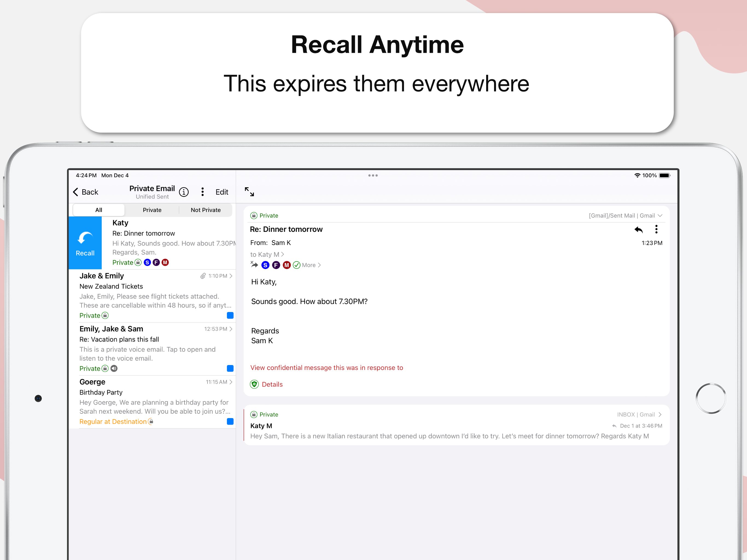747x560 pixels.
Task: Click the Private lock icon on Vacation plans email
Action: 105,369
